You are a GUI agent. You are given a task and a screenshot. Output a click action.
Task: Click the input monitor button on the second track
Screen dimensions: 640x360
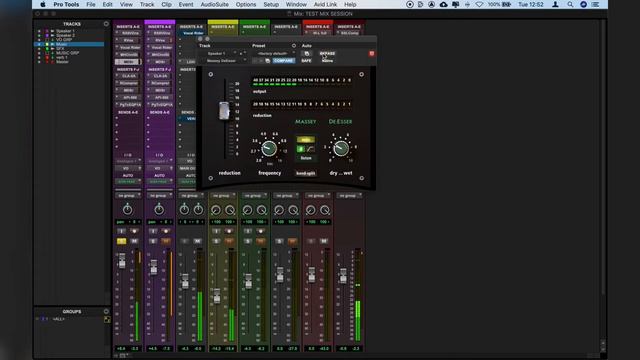pyautogui.click(x=153, y=231)
